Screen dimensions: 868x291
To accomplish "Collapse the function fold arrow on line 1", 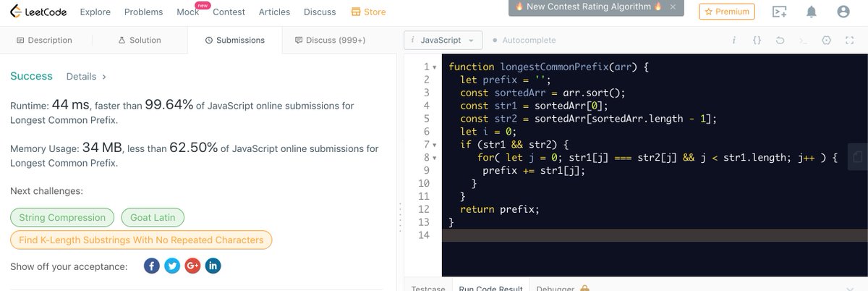I will point(435,67).
